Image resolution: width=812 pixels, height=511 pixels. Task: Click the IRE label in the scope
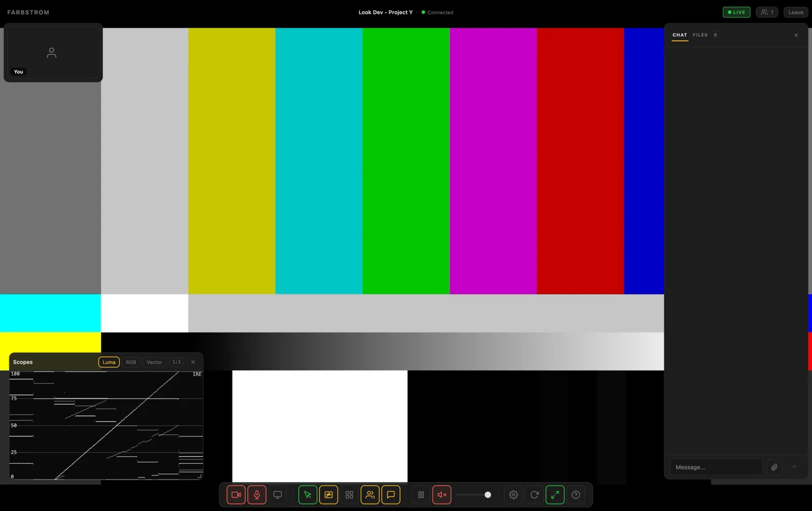(x=197, y=374)
